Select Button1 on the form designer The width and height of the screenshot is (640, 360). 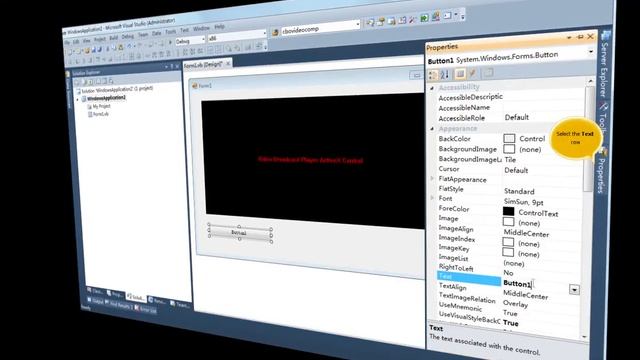tap(239, 233)
